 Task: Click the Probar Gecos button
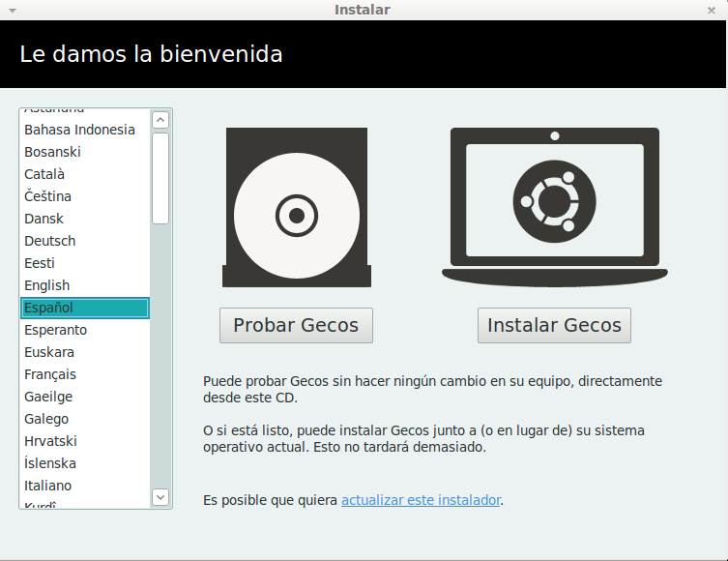pyautogui.click(x=296, y=325)
